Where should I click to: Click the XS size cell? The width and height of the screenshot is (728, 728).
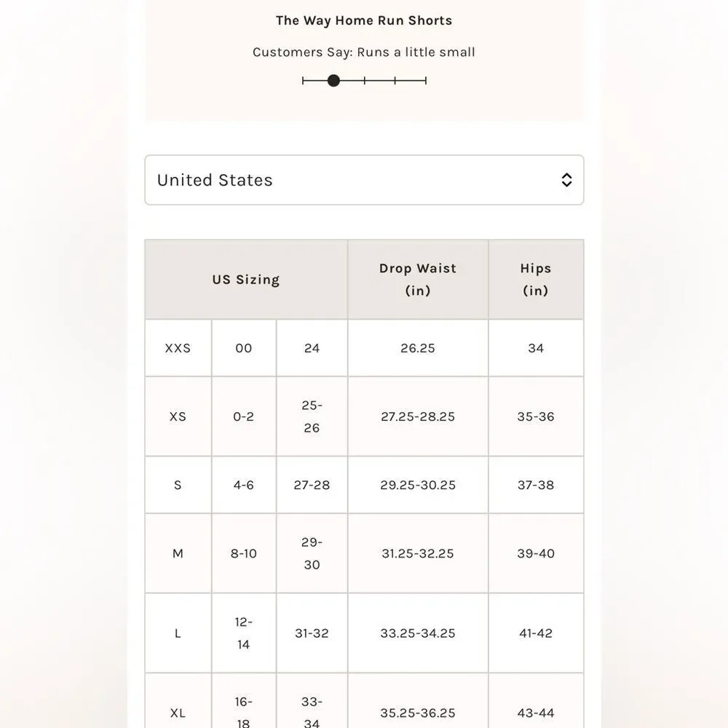(178, 416)
